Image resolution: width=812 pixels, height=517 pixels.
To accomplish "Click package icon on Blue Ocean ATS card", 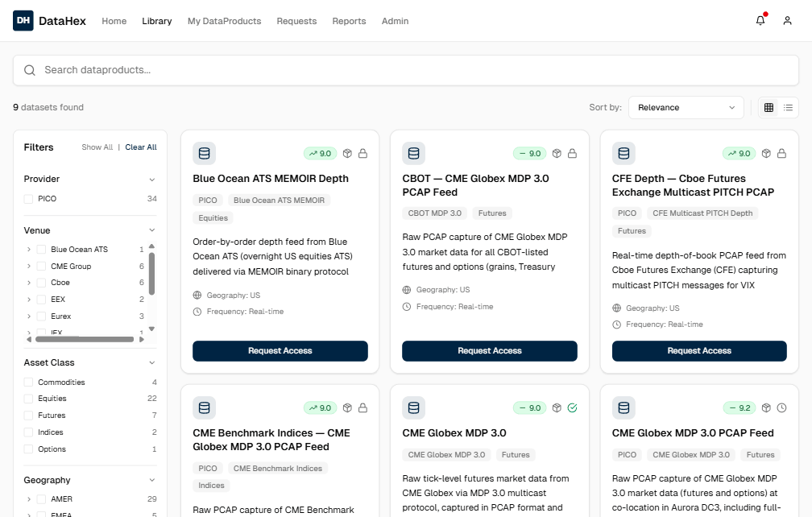I will pyautogui.click(x=347, y=153).
